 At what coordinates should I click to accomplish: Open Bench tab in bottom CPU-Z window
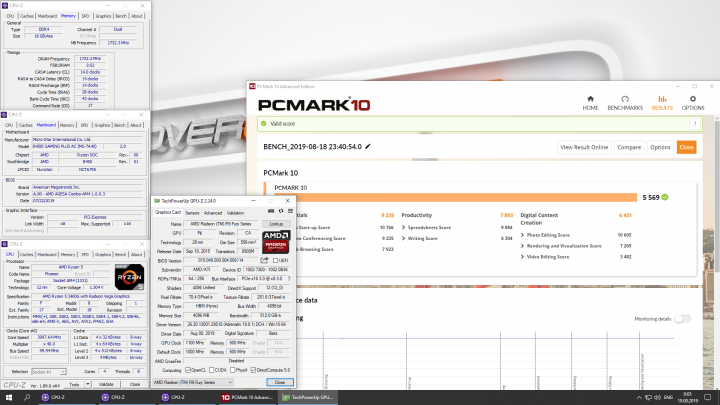pos(120,254)
